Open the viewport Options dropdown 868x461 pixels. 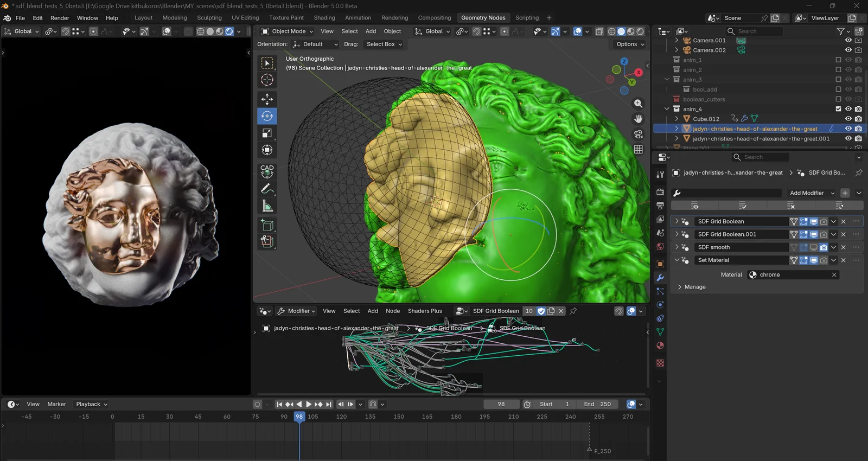point(630,44)
